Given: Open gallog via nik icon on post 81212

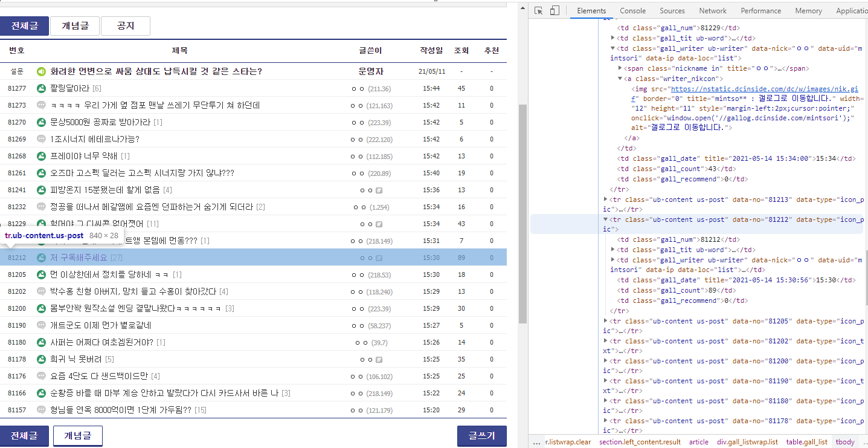Looking at the screenshot, I should [x=379, y=258].
